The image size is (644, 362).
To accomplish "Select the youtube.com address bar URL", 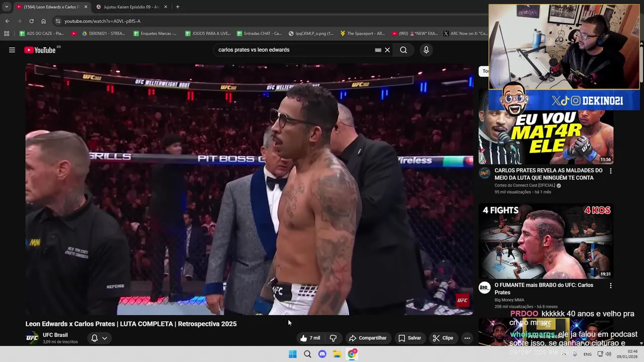I will 103,21.
